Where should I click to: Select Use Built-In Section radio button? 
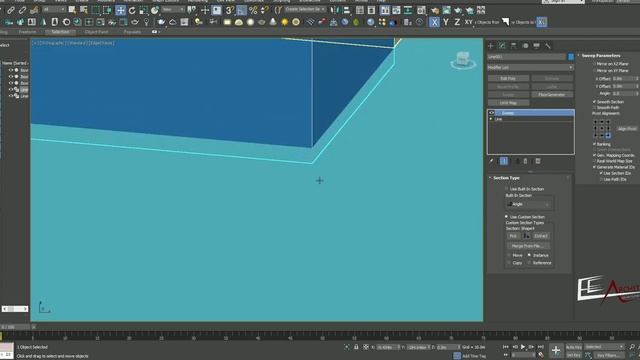(x=507, y=189)
